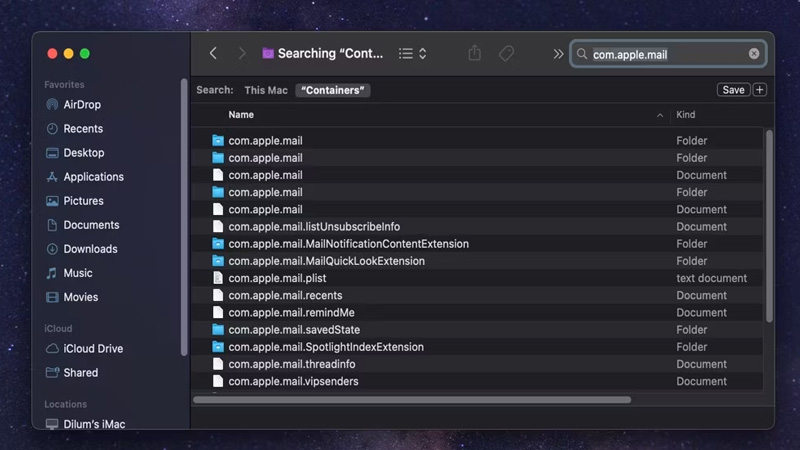Click the add search criteria plus button
This screenshot has width=800, height=450.
point(760,90)
